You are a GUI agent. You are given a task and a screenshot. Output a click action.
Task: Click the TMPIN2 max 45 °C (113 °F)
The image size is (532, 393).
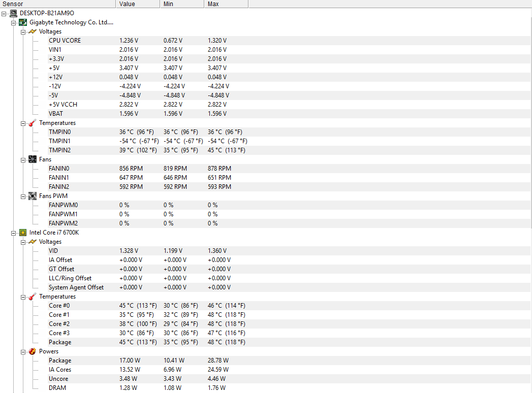[x=227, y=150]
